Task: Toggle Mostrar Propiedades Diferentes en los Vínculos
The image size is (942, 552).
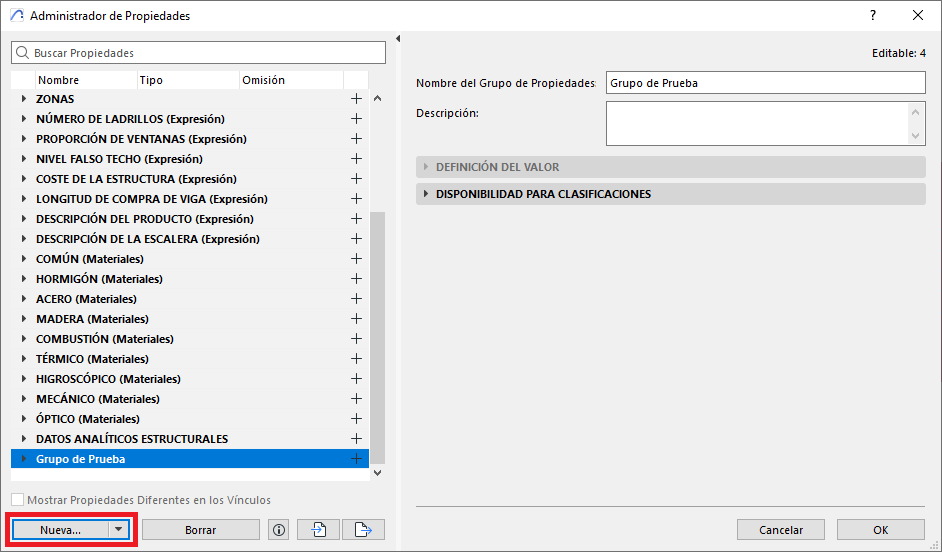Action: click(17, 500)
